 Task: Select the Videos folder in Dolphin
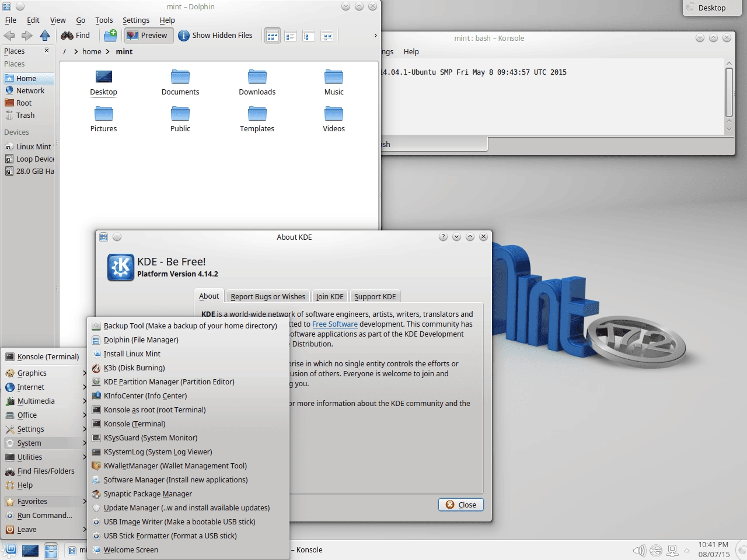(x=334, y=119)
